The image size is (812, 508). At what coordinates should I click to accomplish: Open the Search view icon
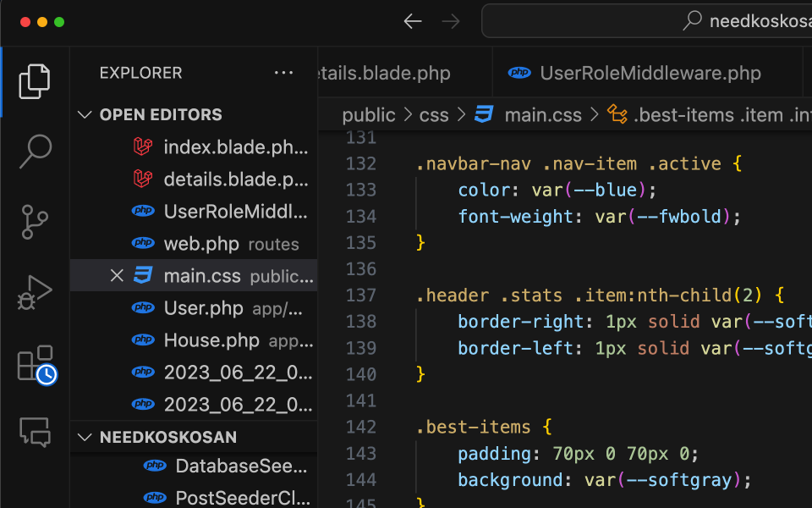point(35,152)
